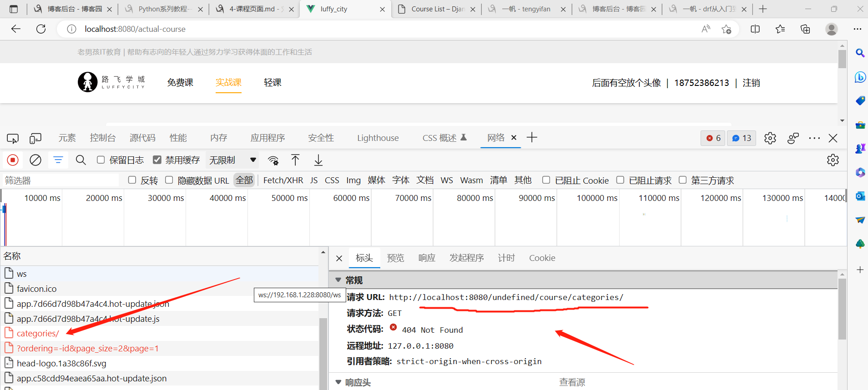Open Edge sidebar search icon
Viewport: 868px width, 390px height.
pos(860,53)
